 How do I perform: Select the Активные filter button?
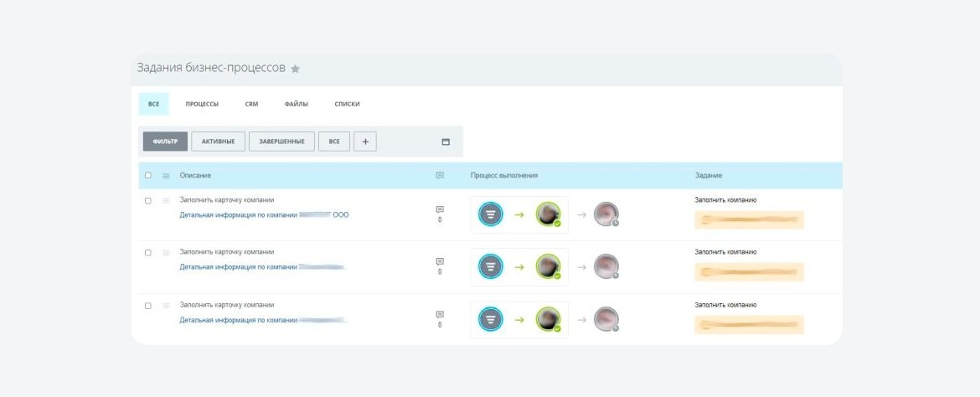tap(218, 142)
